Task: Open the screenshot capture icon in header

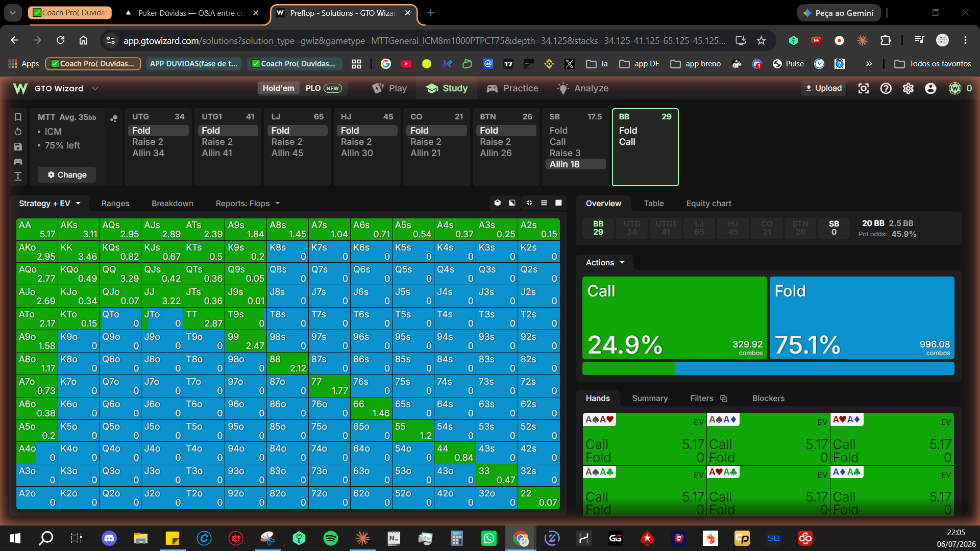Action: tap(864, 88)
